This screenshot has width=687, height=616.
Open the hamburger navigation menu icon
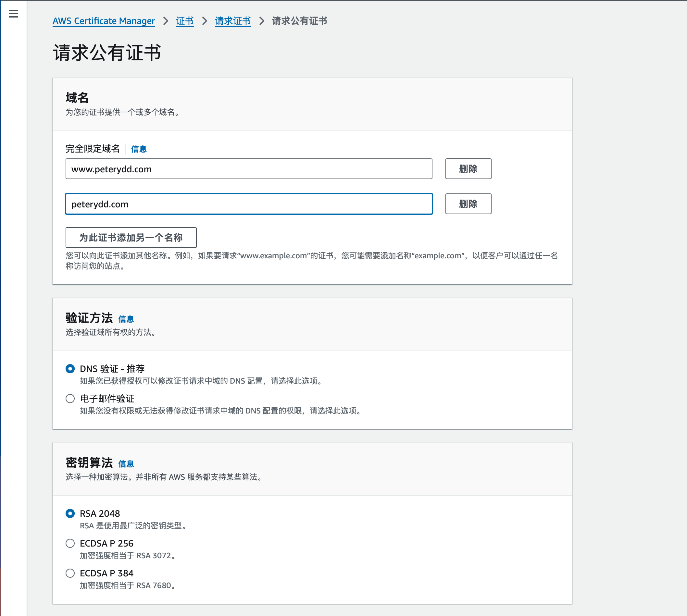click(x=14, y=14)
